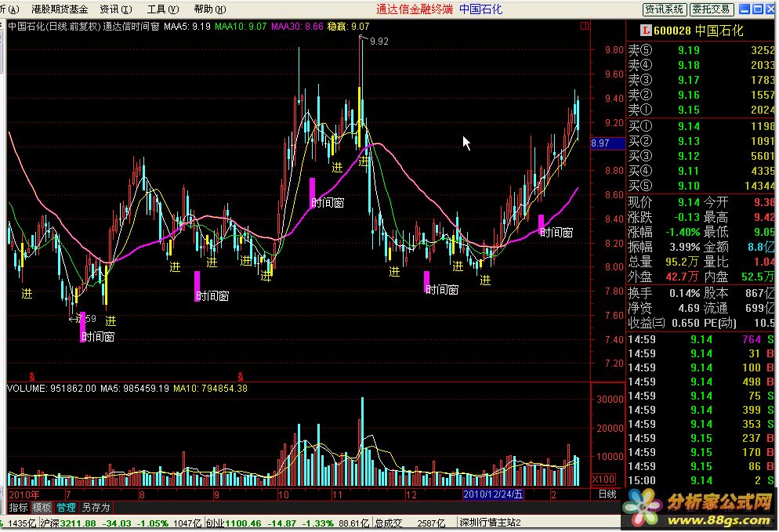Open the 港股期货基金 menu
The height and width of the screenshot is (532, 779).
coord(60,9)
